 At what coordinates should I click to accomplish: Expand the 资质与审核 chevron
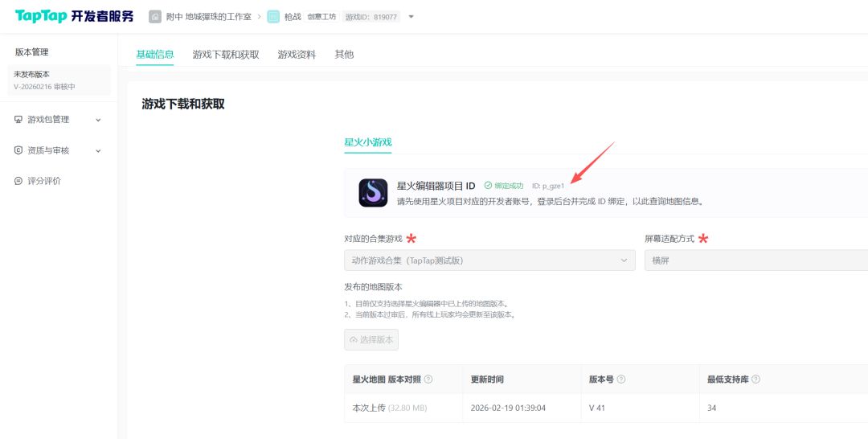pyautogui.click(x=99, y=150)
